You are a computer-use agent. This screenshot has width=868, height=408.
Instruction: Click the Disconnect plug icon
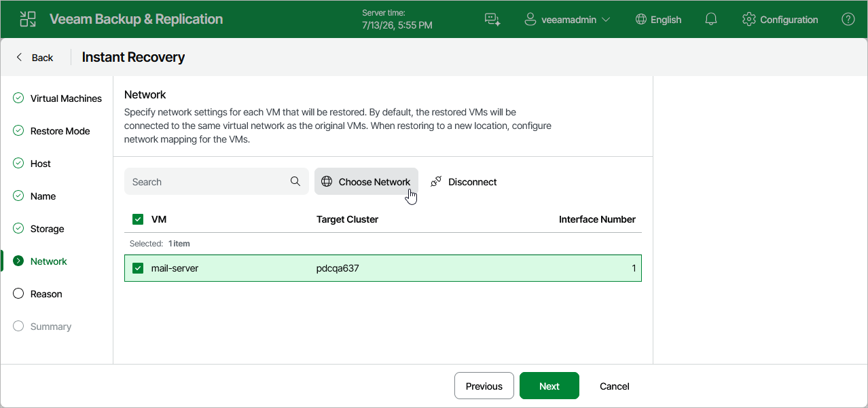click(x=436, y=181)
